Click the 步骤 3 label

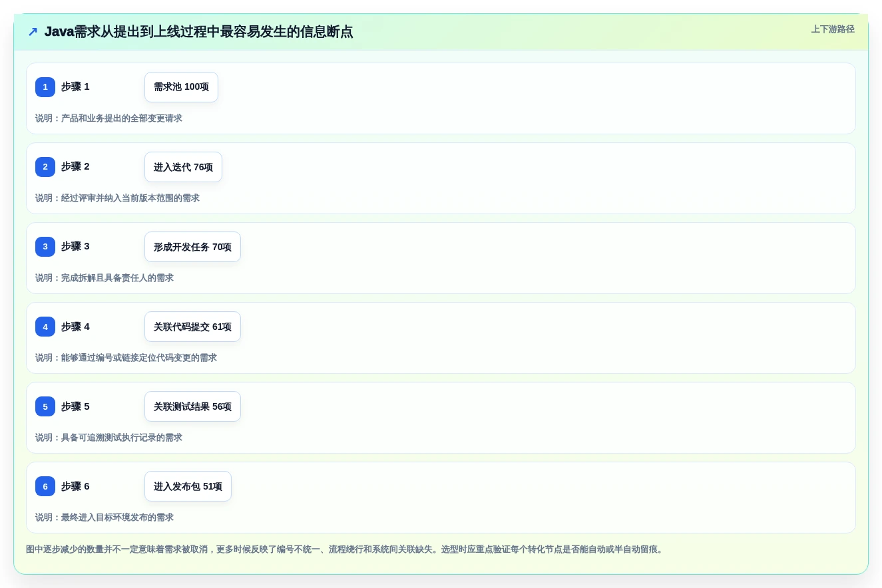(75, 246)
